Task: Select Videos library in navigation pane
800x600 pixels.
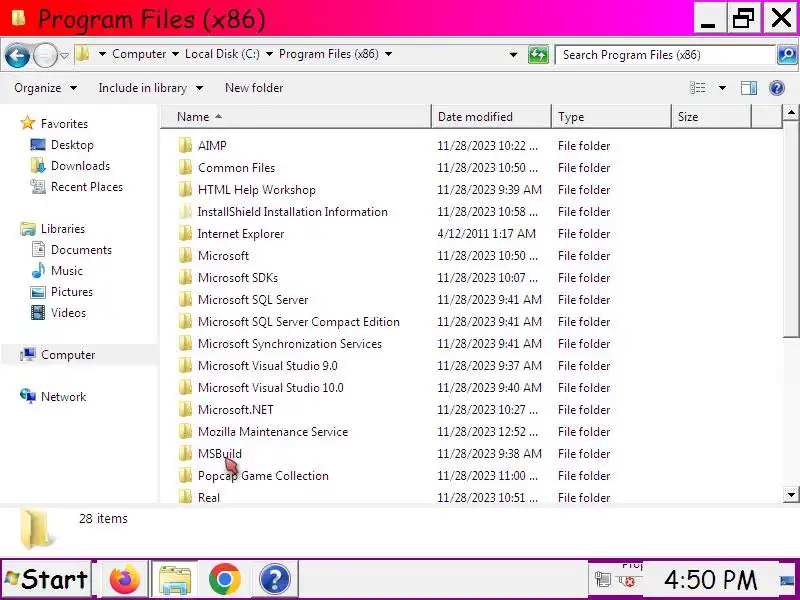Action: (68, 312)
